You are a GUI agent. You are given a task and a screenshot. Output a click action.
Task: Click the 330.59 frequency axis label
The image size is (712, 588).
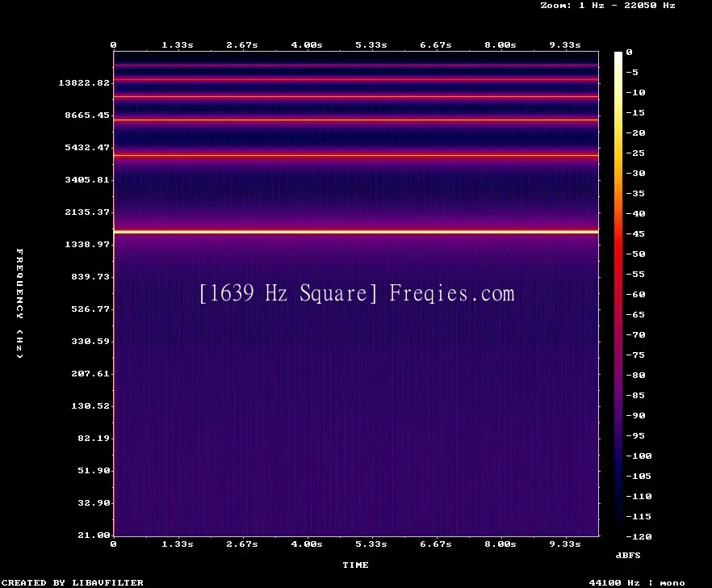(90, 341)
